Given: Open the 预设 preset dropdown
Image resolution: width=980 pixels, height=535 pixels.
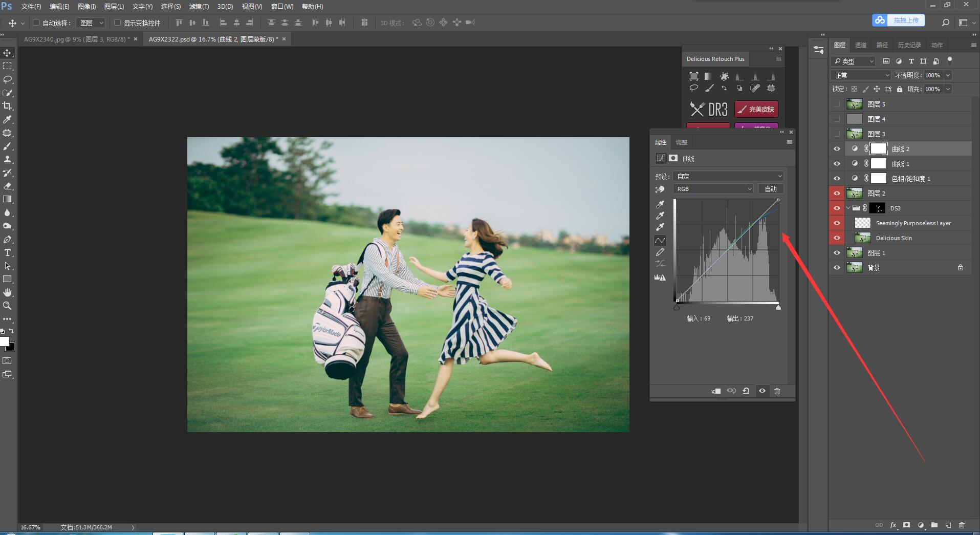Looking at the screenshot, I should (728, 176).
